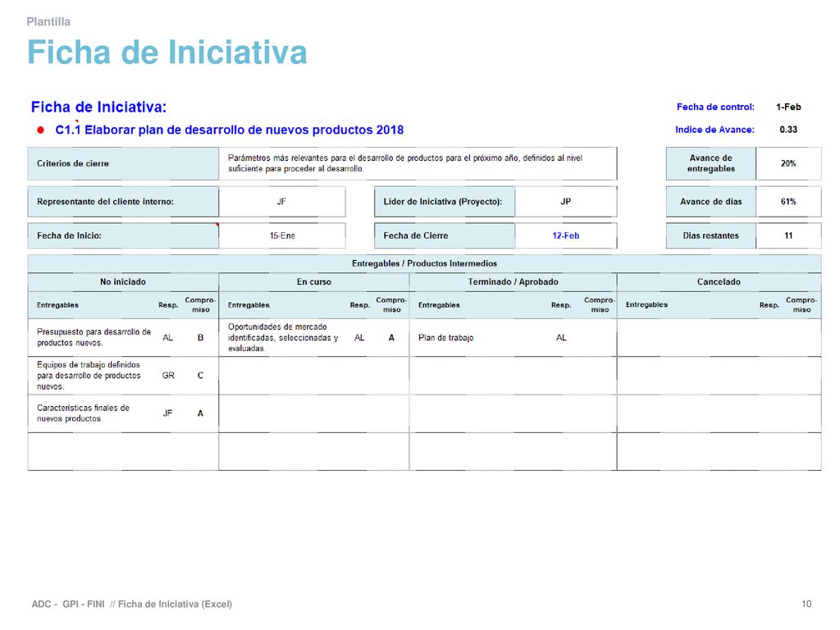The height and width of the screenshot is (630, 840).
Task: Select the 'Días restantes' label
Action: coord(711,235)
